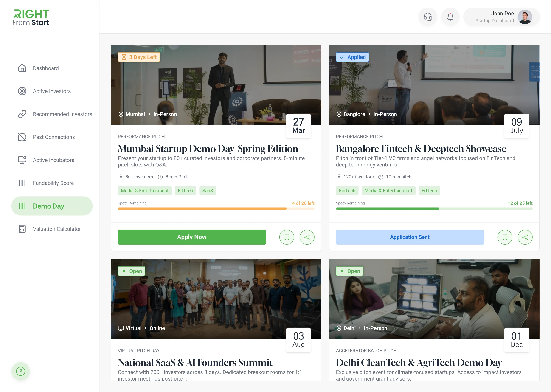The width and height of the screenshot is (551, 392).
Task: Click the Open badge on the Virtual event
Action: coord(132,271)
